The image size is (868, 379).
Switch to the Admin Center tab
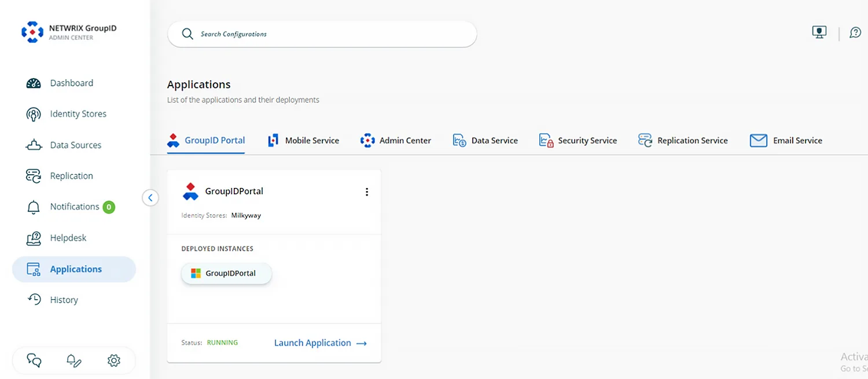(x=396, y=141)
